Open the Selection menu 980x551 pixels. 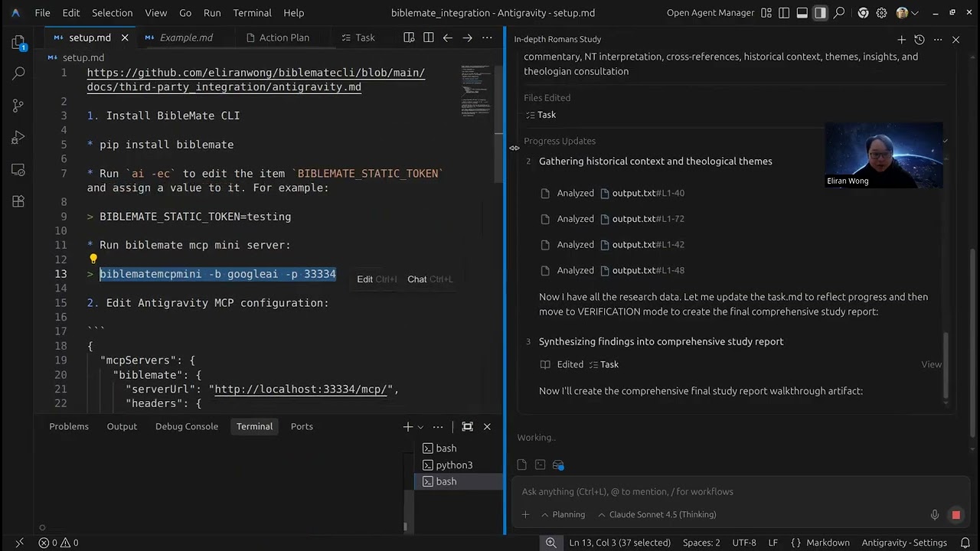112,12
